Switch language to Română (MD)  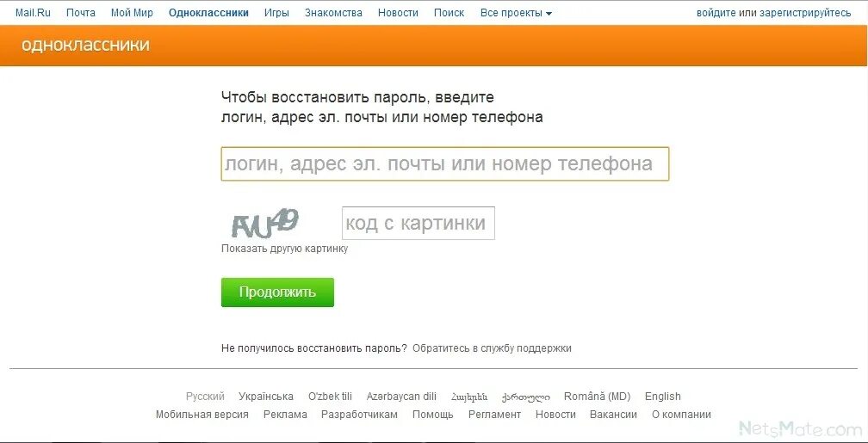coord(598,397)
